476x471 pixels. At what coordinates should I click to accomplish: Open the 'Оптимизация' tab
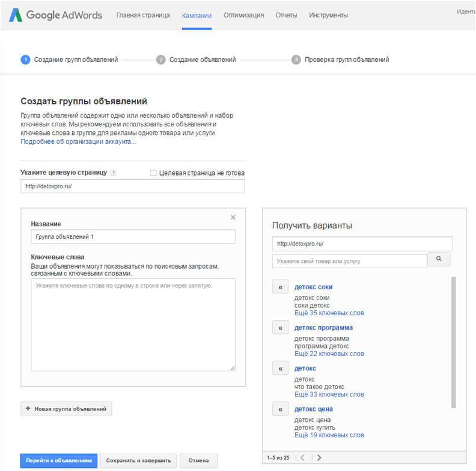(243, 15)
